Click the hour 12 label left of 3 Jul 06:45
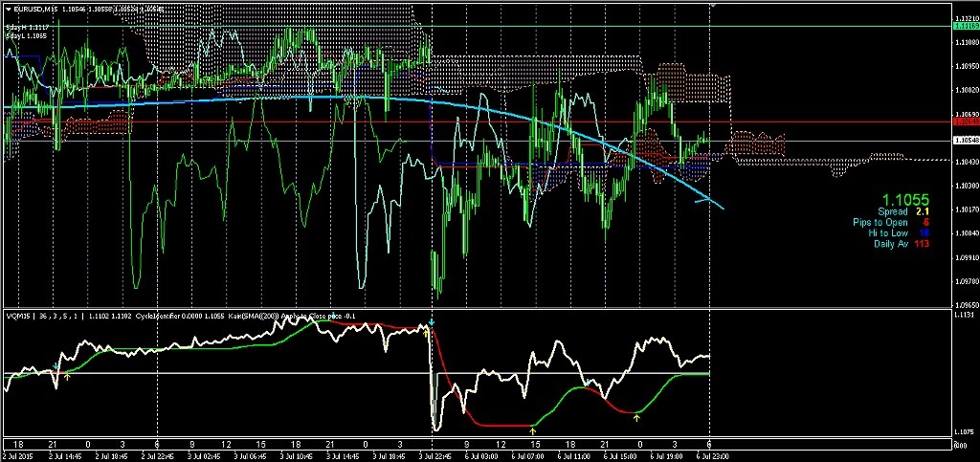Viewport: 980px width, 462px height. tap(226, 445)
